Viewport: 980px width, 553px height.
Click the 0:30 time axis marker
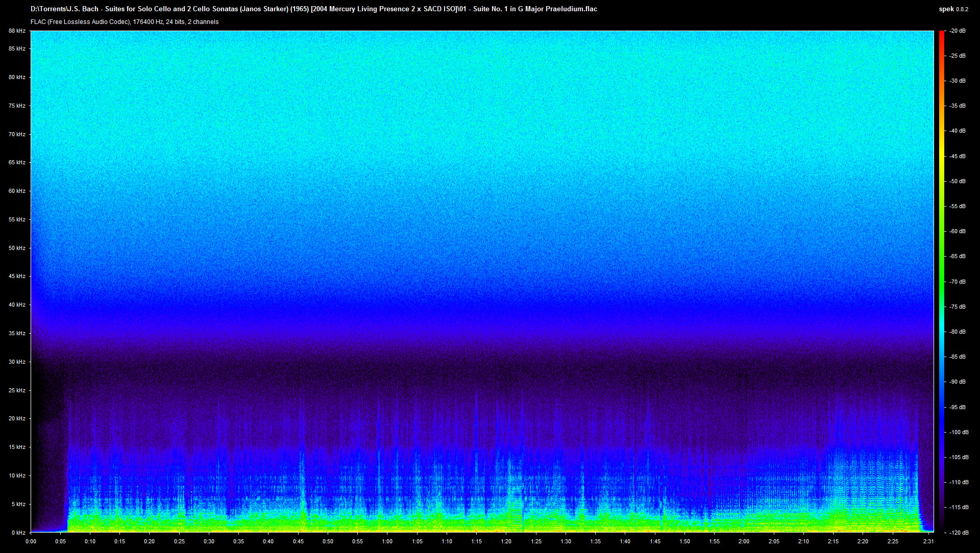[x=209, y=542]
